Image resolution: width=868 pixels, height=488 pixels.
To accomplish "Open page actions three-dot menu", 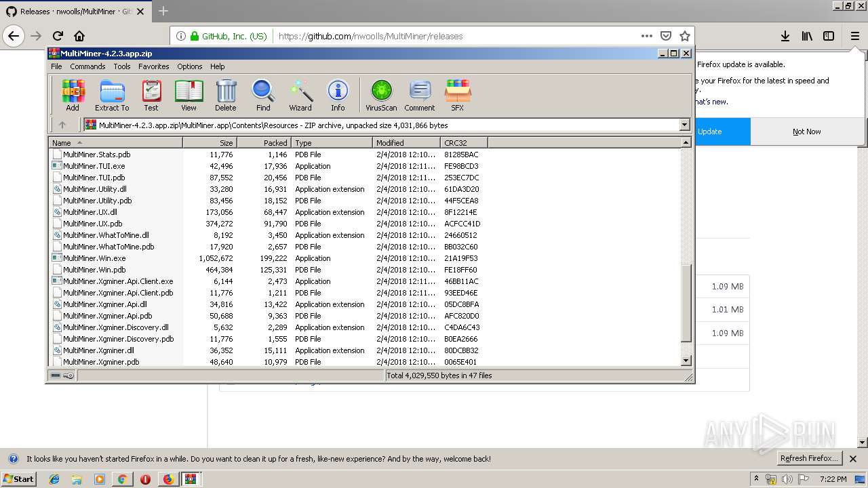I will click(x=646, y=36).
